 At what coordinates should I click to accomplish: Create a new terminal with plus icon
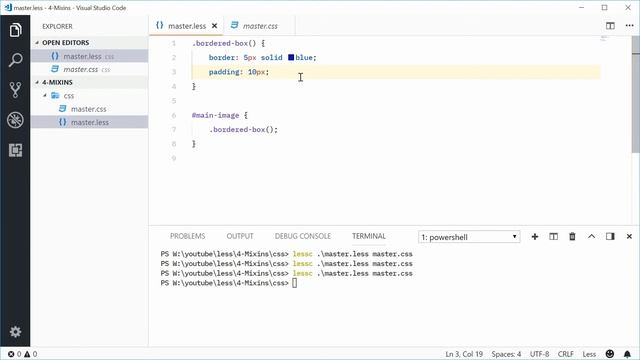[x=535, y=237]
